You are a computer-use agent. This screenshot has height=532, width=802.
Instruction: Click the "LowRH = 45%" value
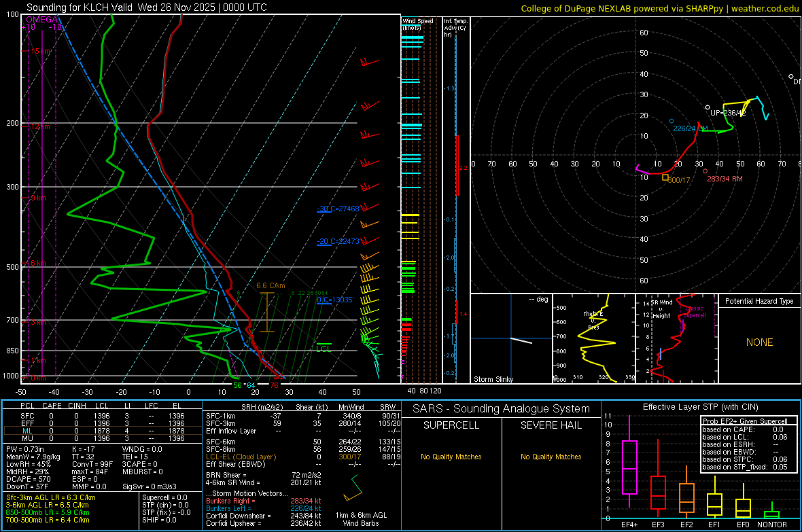(28, 464)
